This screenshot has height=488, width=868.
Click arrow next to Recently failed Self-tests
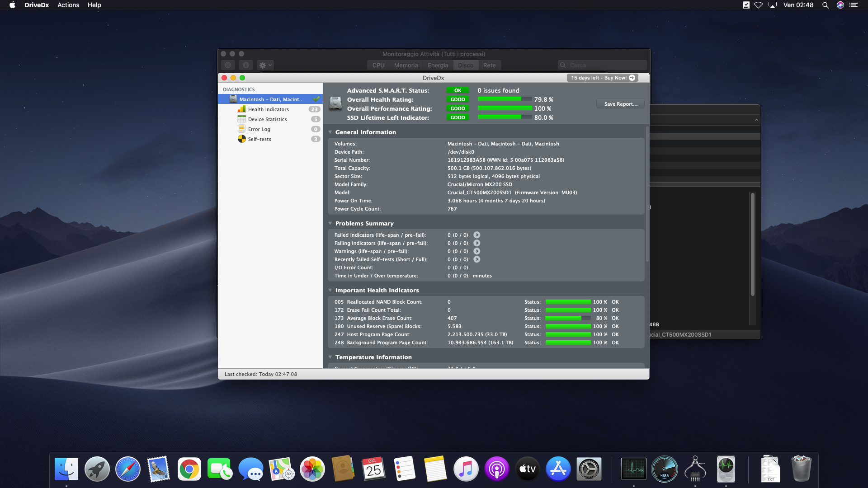[x=476, y=259]
